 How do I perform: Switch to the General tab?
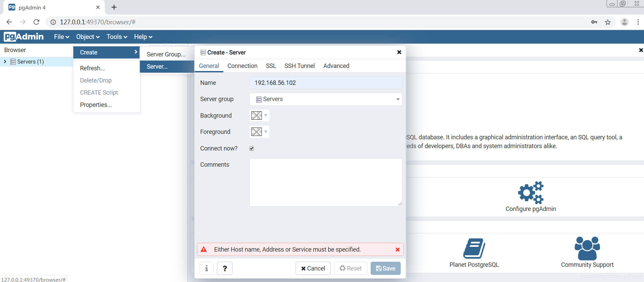[209, 66]
